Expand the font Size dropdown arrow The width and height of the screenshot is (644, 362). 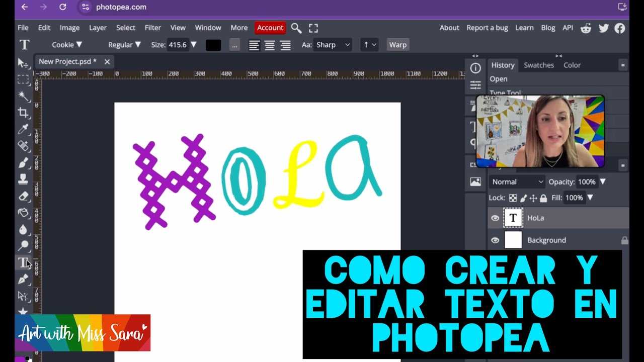coord(194,45)
